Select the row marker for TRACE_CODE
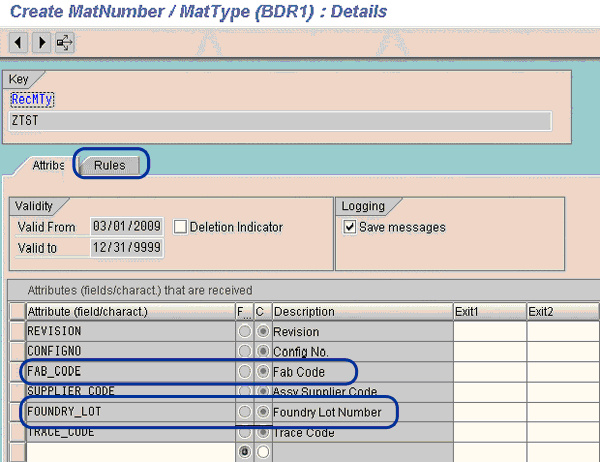Image resolution: width=600 pixels, height=462 pixels. (x=17, y=431)
